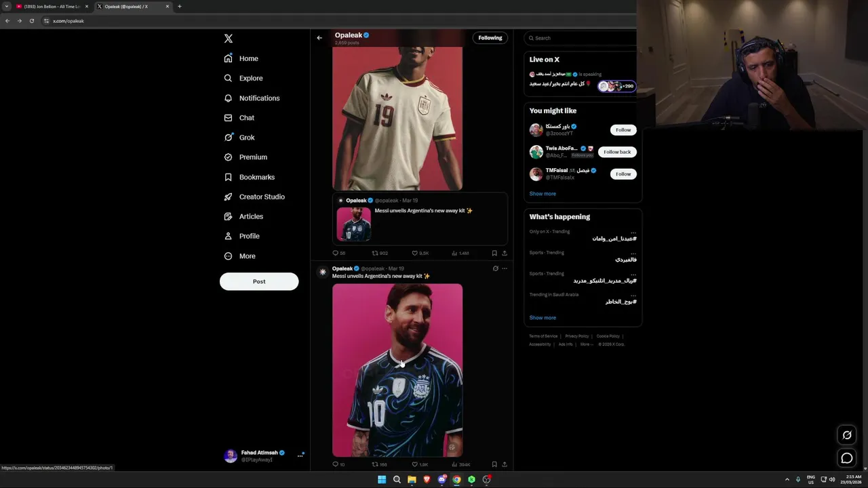
Task: Click the Articles icon in sidebar
Action: (x=229, y=216)
